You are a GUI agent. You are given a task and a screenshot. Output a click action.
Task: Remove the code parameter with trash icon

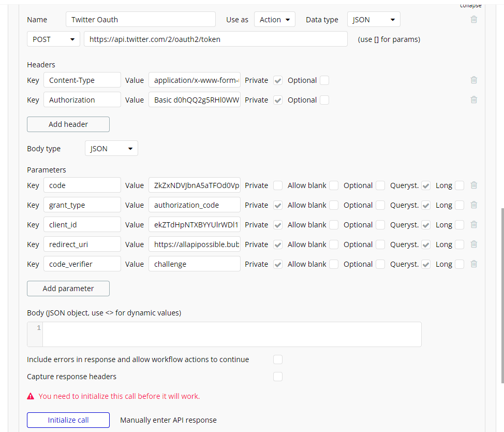(x=473, y=185)
